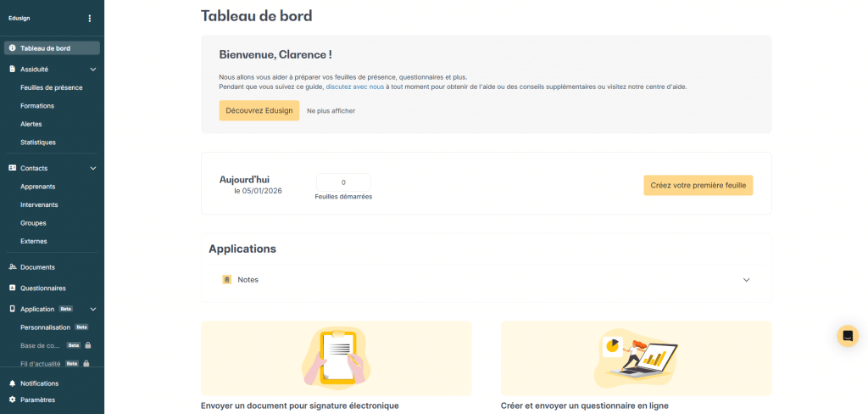Open Personnalisation in Application
Screen dimensions: 868x414
[46, 327]
